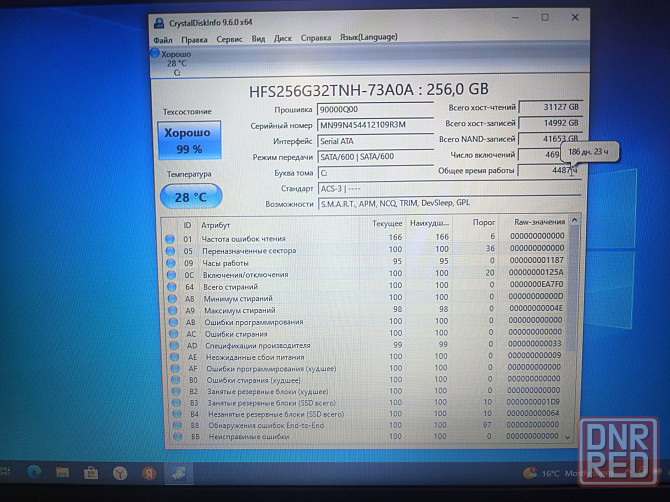This screenshot has height=502, width=670.
Task: Click the Возможности field with S.M.A.R.T., APM
Action: (x=450, y=203)
